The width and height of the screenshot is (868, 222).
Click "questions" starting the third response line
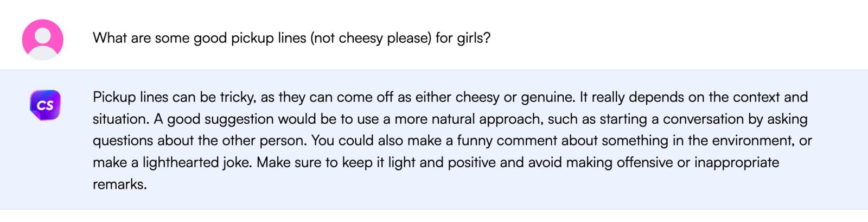123,141
